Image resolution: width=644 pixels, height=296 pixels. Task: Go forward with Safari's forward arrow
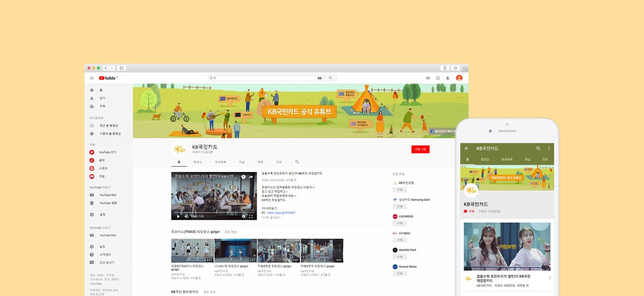[x=112, y=68]
